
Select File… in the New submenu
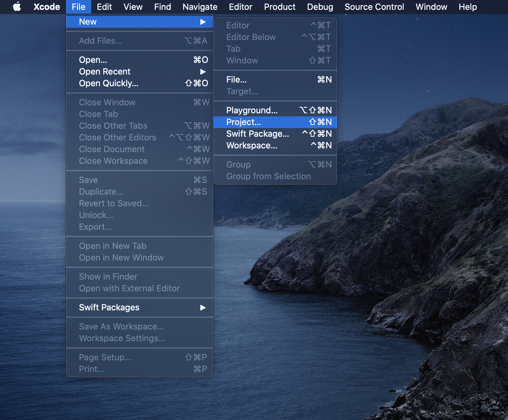pyautogui.click(x=275, y=80)
